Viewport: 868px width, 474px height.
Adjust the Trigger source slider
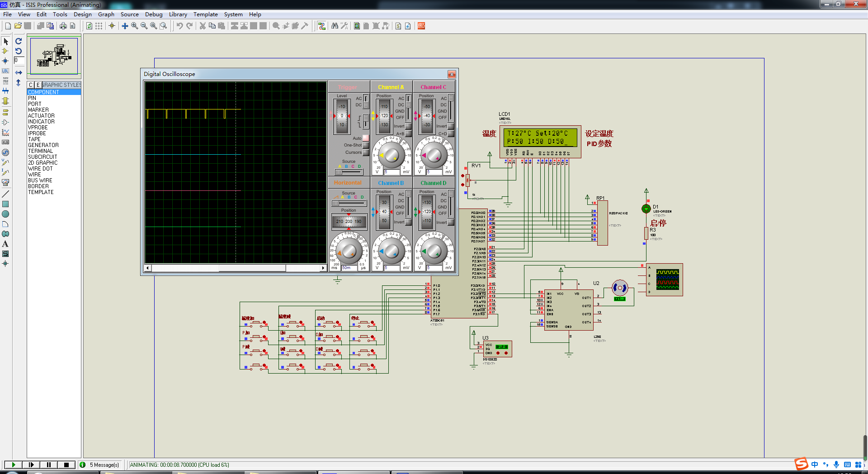point(349,172)
